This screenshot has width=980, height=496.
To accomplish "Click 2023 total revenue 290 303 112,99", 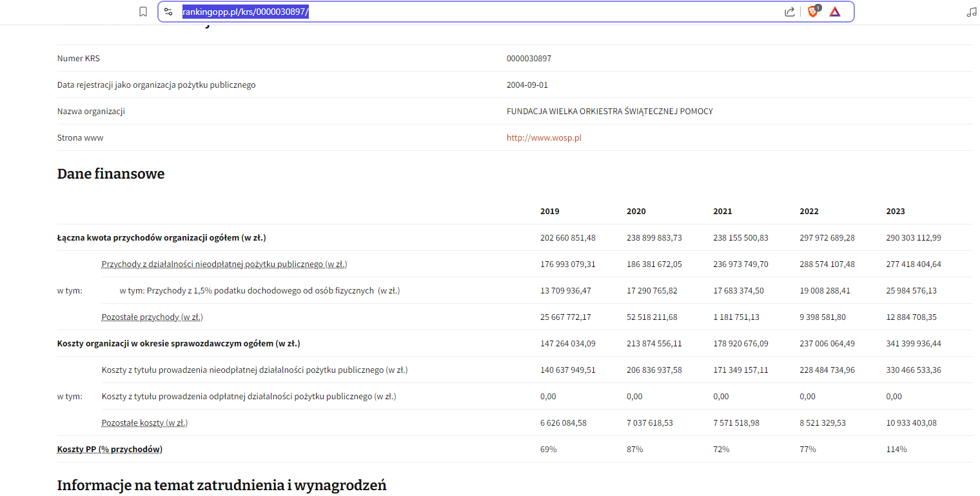I will (913, 237).
